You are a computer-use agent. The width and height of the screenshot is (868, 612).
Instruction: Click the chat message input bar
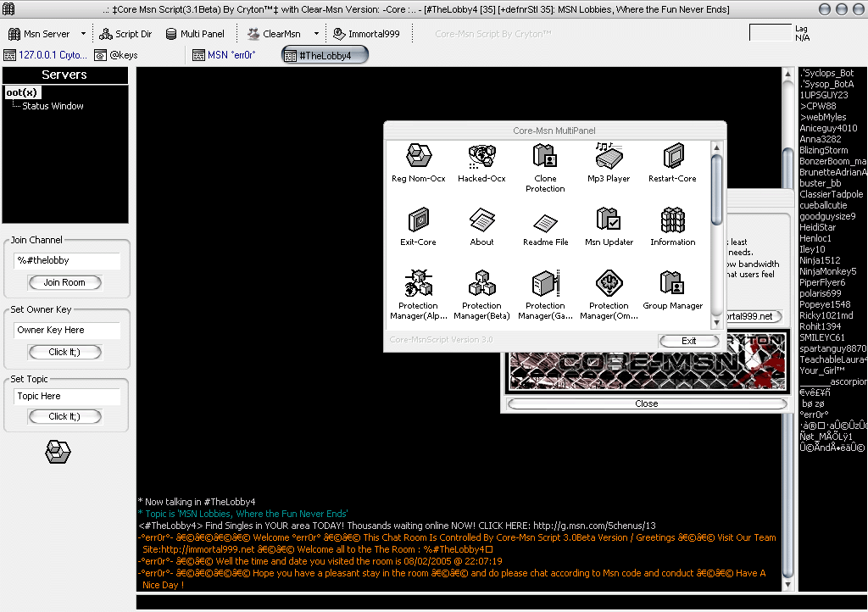click(501, 602)
